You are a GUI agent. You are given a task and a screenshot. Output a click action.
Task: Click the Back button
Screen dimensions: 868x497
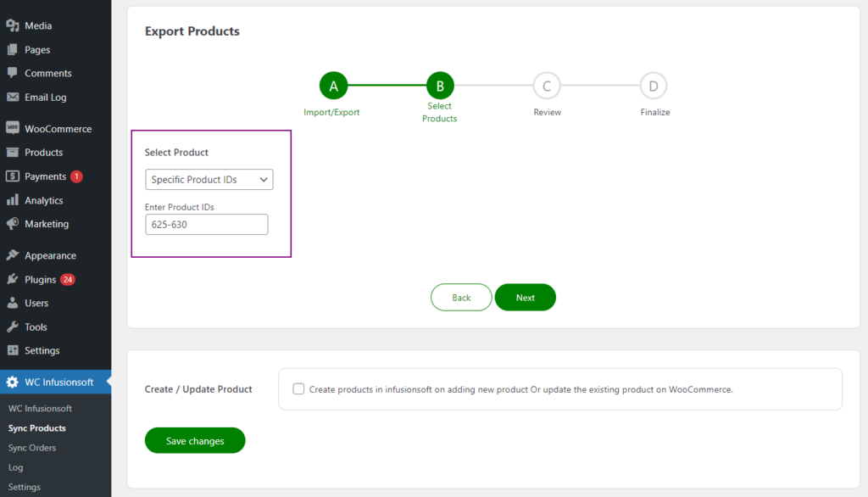[461, 298]
